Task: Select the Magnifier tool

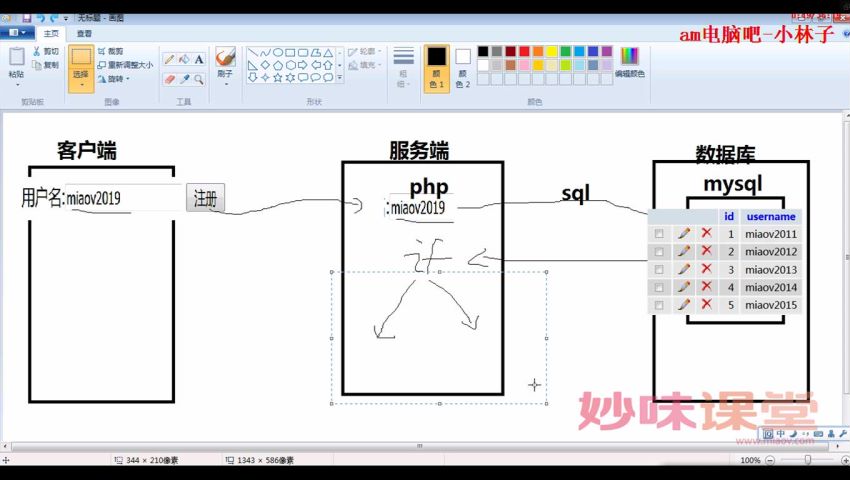Action: pyautogui.click(x=199, y=79)
